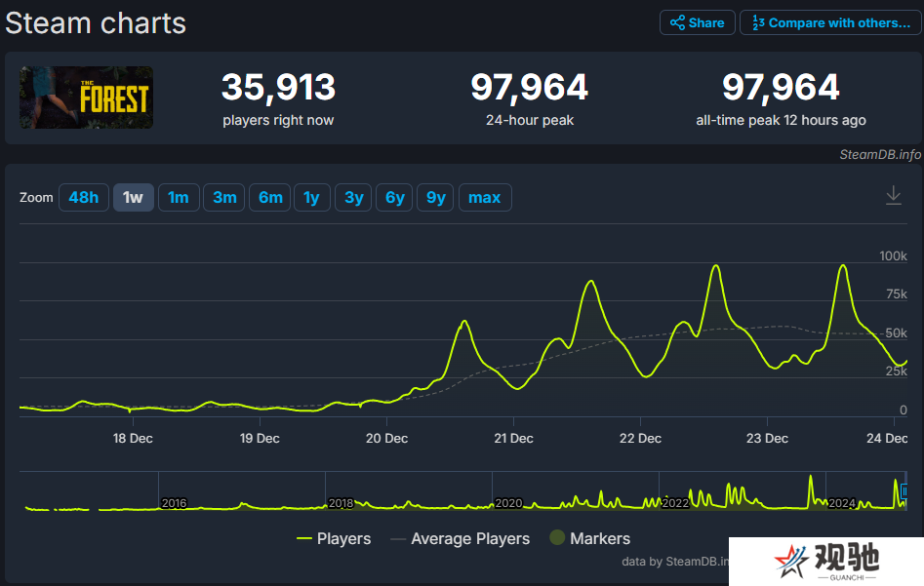Set chart zoom to 1y

click(x=311, y=197)
